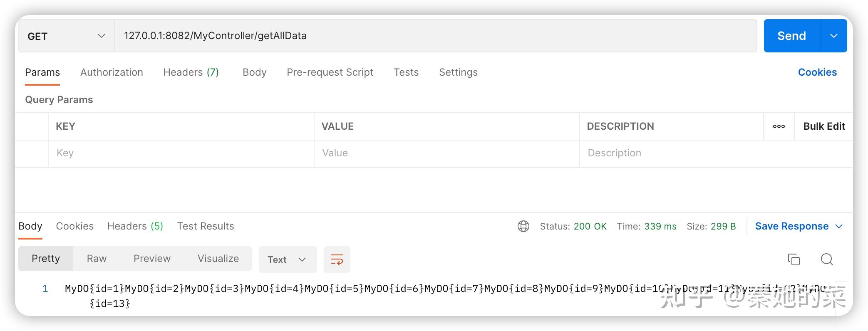Open the Text format dropdown

(288, 259)
